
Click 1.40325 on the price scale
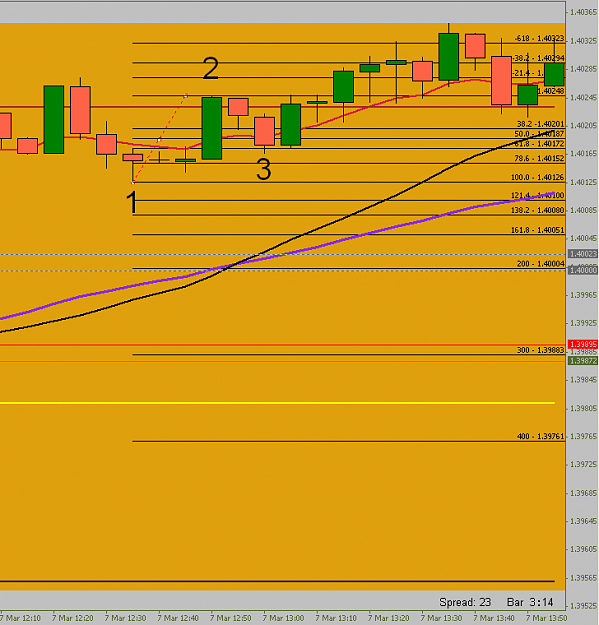point(583,41)
